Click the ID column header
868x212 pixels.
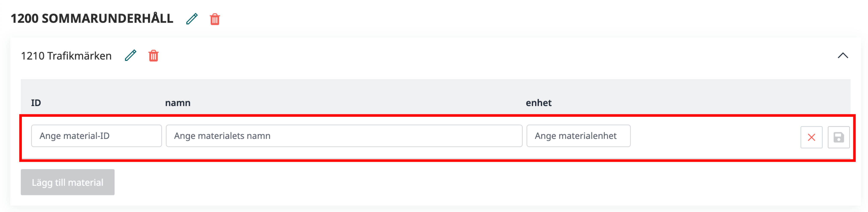(36, 103)
